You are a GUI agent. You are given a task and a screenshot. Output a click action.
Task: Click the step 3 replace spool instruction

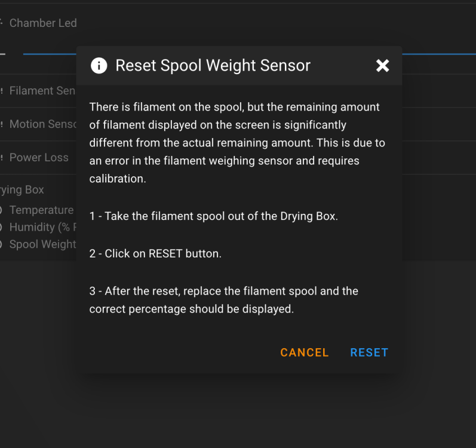pyautogui.click(x=223, y=300)
